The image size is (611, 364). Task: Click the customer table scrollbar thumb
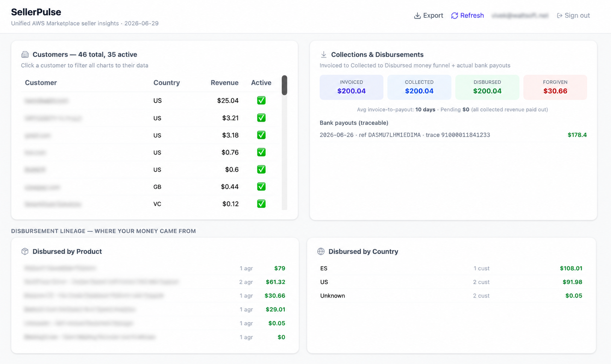[x=284, y=85]
